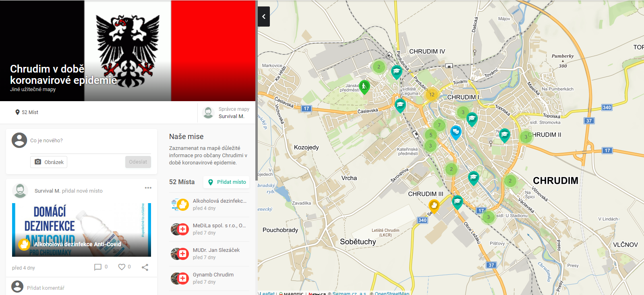Click the blue mask marker on the map

pyautogui.click(x=456, y=131)
